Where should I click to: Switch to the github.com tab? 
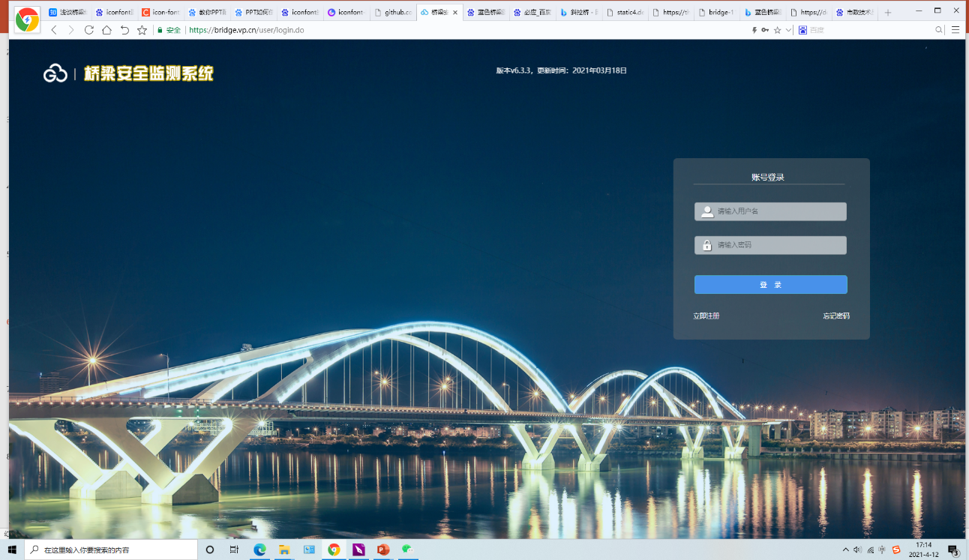click(394, 13)
